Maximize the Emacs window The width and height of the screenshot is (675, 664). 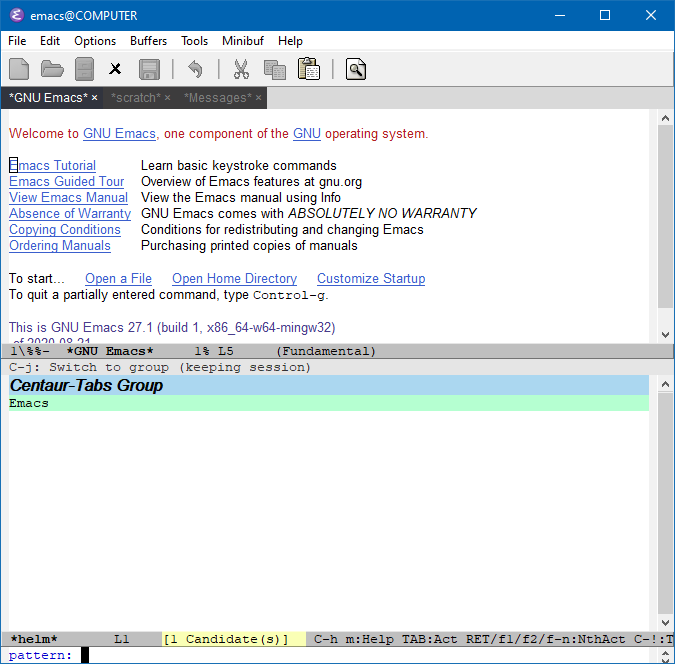[605, 16]
